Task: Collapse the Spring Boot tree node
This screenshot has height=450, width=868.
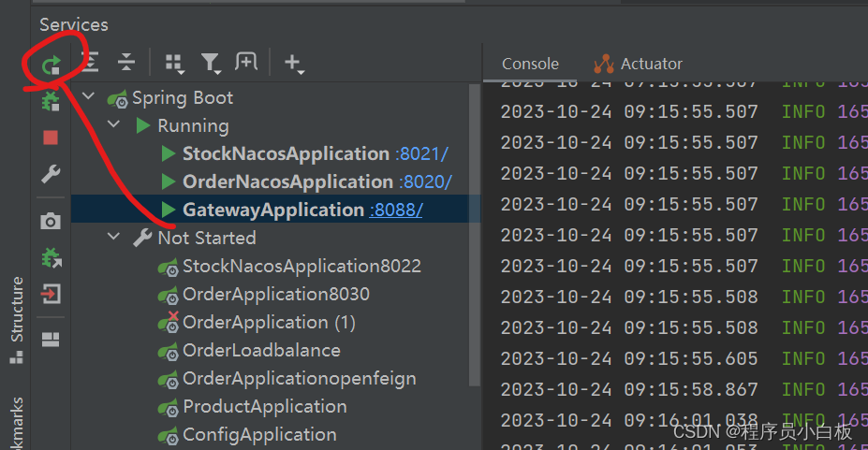Action: tap(88, 96)
